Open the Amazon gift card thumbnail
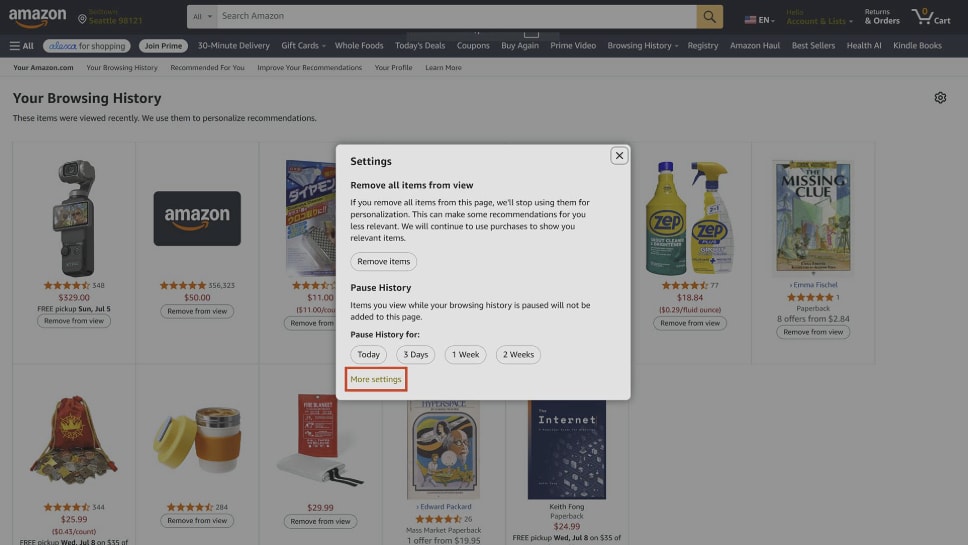The image size is (968, 545). point(197,218)
